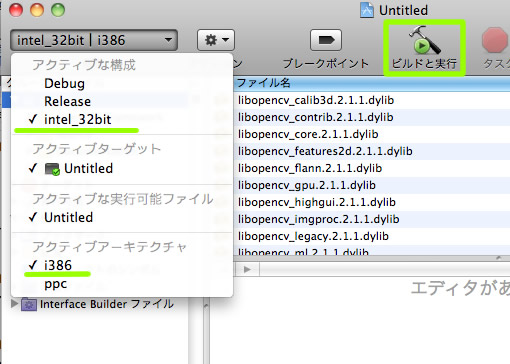
Task: Select libopencv_imgproc.2.1.1.dylib
Action: [318, 219]
